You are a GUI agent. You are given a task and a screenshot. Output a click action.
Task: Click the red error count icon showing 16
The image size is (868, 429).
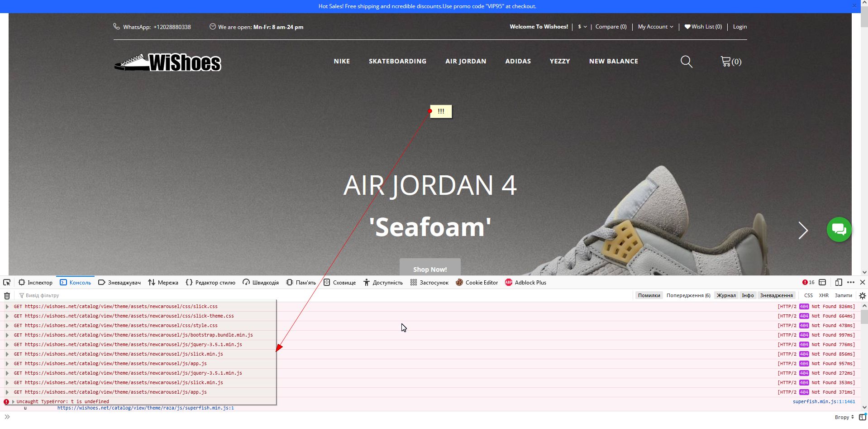[x=808, y=282]
